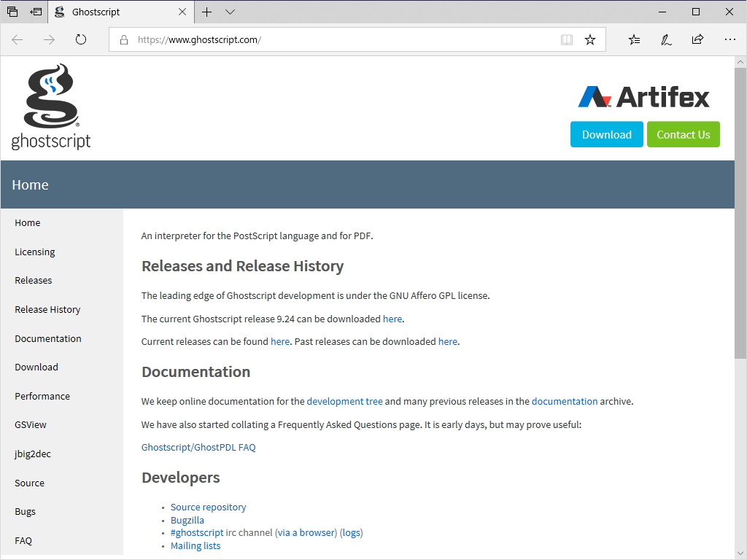747x560 pixels.
Task: Click the padlock site security icon
Action: tap(124, 40)
